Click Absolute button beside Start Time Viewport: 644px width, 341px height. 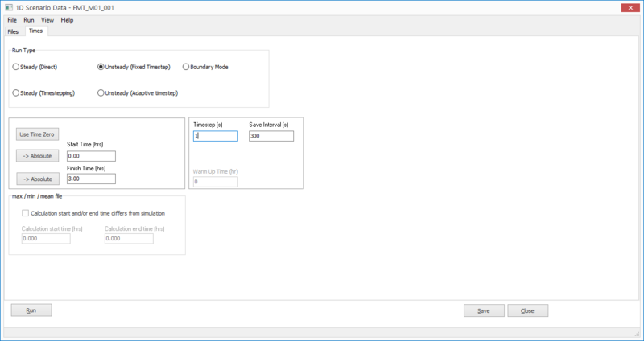tap(35, 156)
